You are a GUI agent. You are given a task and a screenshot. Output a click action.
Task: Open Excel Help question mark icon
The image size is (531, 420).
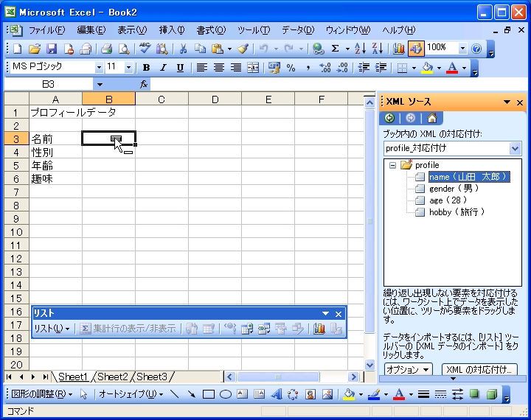pyautogui.click(x=476, y=49)
